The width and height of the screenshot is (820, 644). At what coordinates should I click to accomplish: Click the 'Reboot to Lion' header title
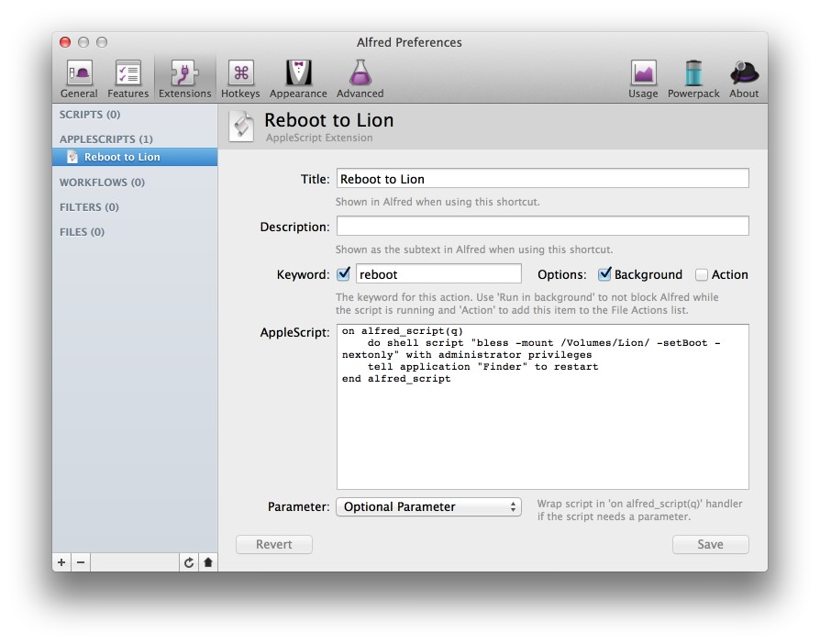(x=329, y=120)
